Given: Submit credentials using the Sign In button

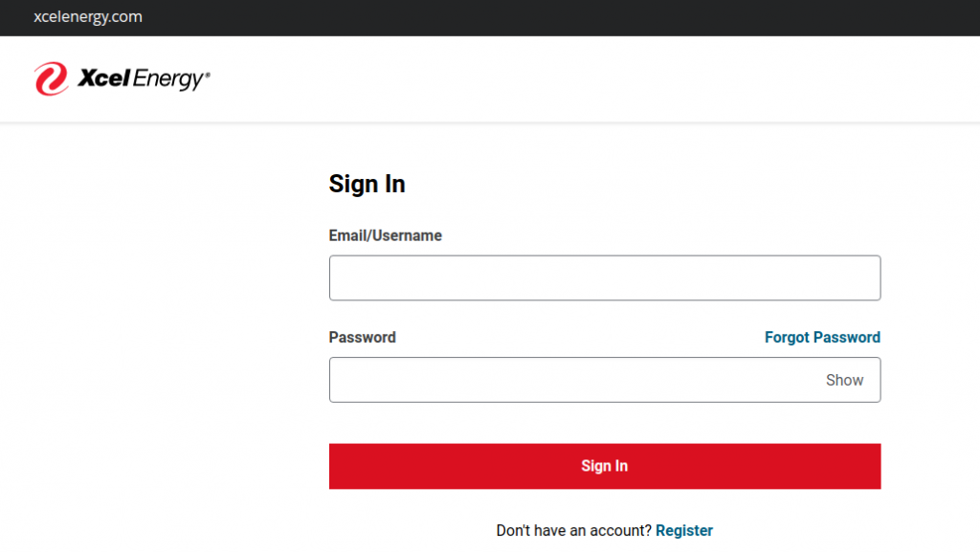Looking at the screenshot, I should coord(604,466).
